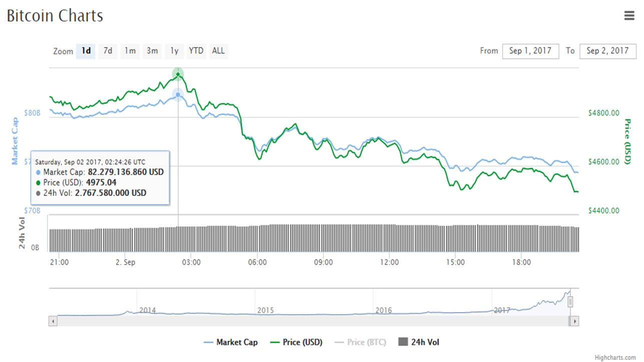
Task: Select the 1d zoom range
Action: 86,50
